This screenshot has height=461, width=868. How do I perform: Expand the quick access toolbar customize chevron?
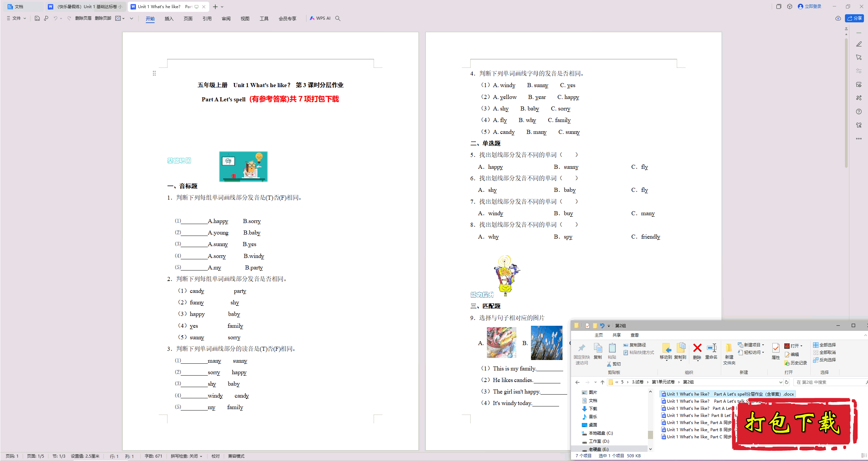tap(132, 18)
